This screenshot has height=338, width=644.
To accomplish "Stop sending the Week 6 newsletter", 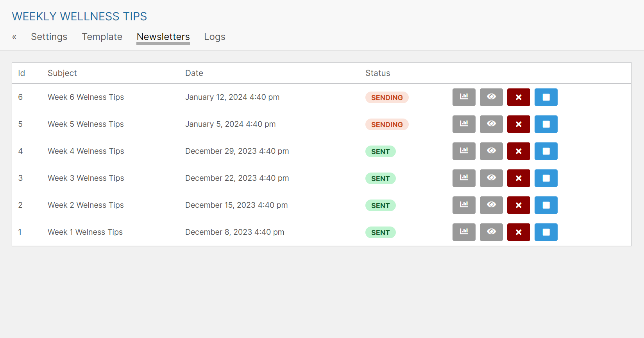I will tap(546, 97).
